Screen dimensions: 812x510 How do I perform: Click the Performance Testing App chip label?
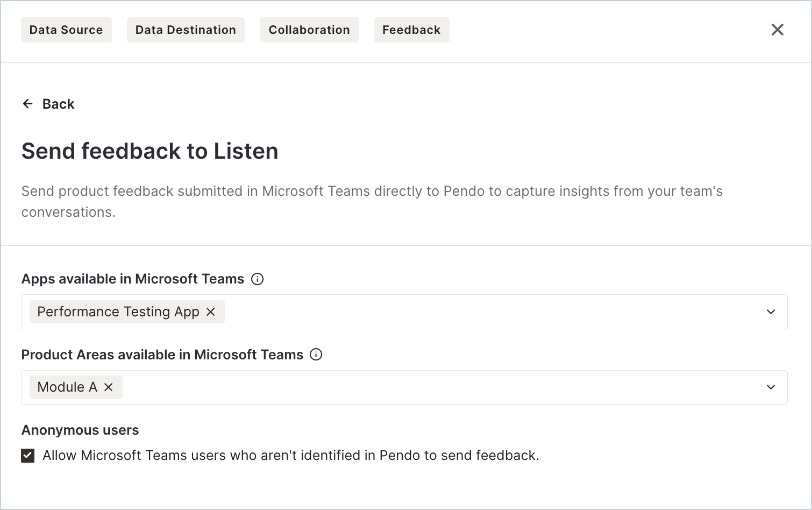tap(118, 312)
